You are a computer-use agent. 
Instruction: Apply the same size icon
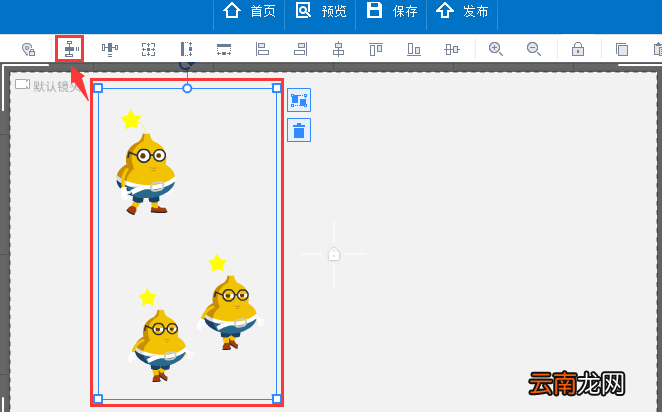click(x=148, y=49)
